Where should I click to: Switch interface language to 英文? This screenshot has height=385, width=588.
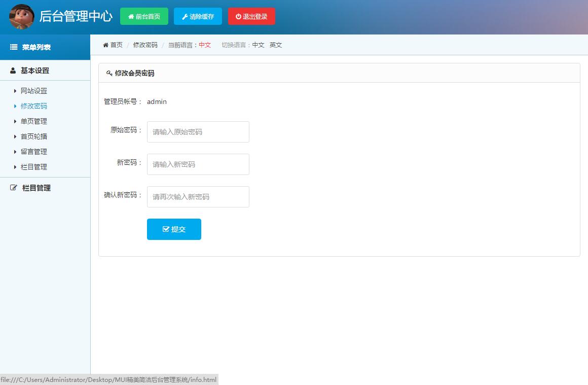275,45
